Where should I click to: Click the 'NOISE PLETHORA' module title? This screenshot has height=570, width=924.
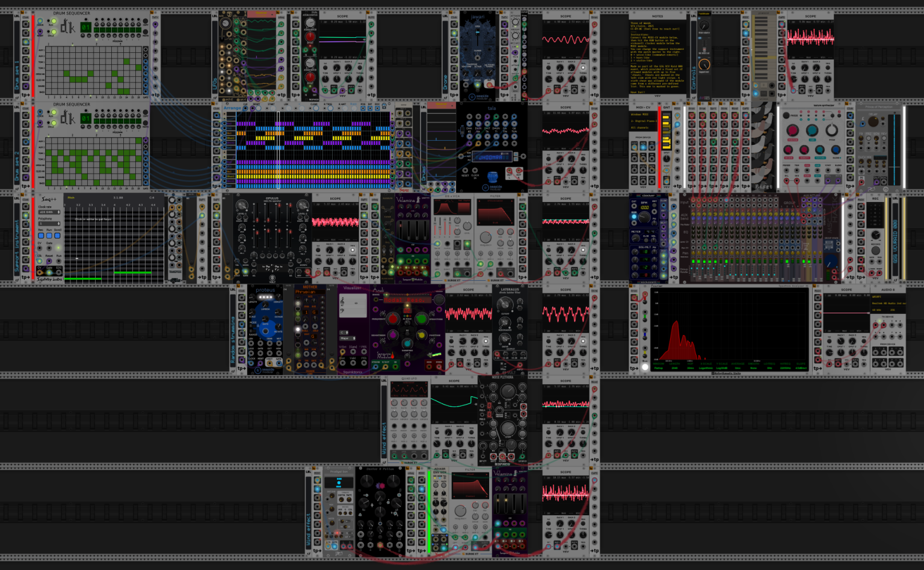(x=503, y=378)
